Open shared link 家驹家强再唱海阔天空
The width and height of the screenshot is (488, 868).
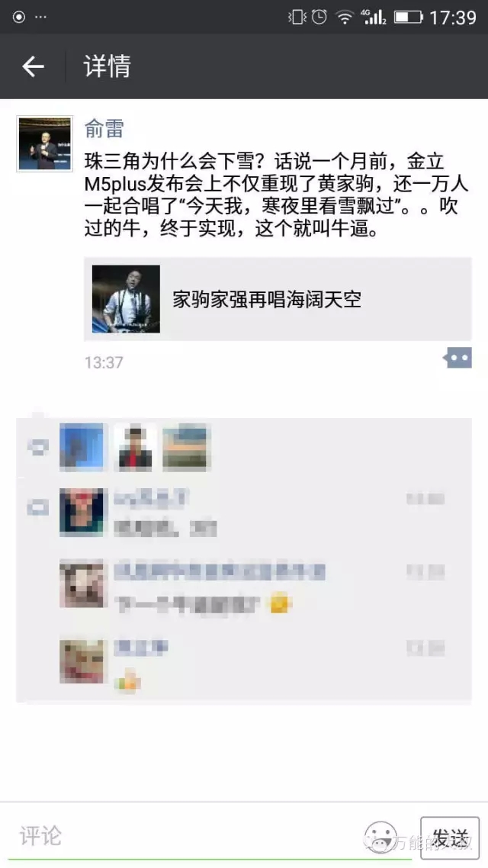click(278, 299)
